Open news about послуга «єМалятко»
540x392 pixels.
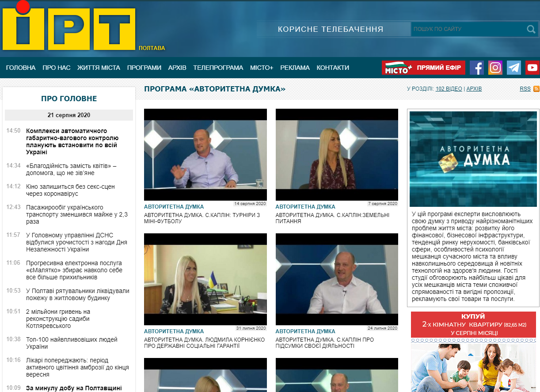click(x=74, y=270)
